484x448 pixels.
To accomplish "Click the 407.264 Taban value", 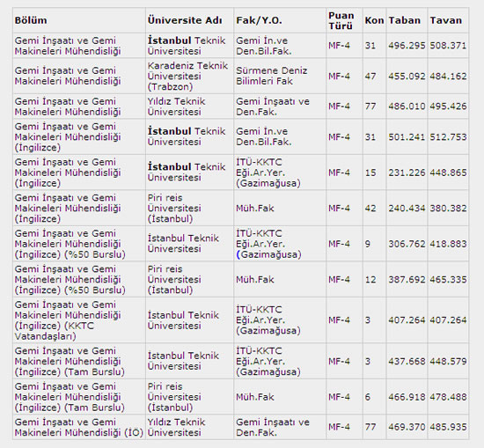I will [x=407, y=319].
